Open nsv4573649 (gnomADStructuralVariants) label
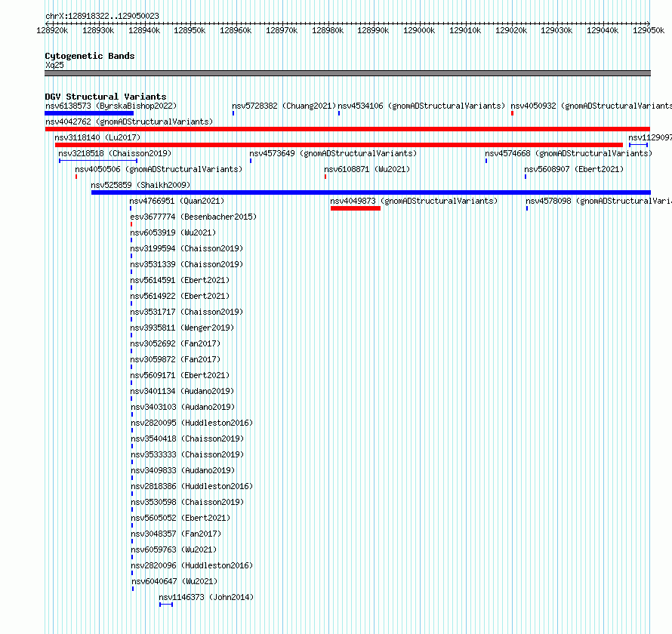Viewport: 672px width, 634px height. (333, 153)
